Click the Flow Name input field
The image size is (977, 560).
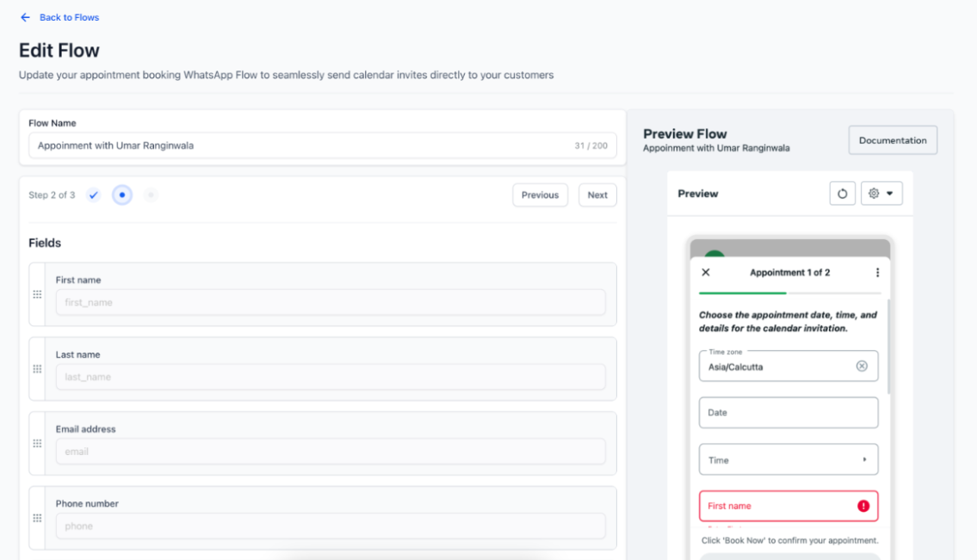pos(301,145)
